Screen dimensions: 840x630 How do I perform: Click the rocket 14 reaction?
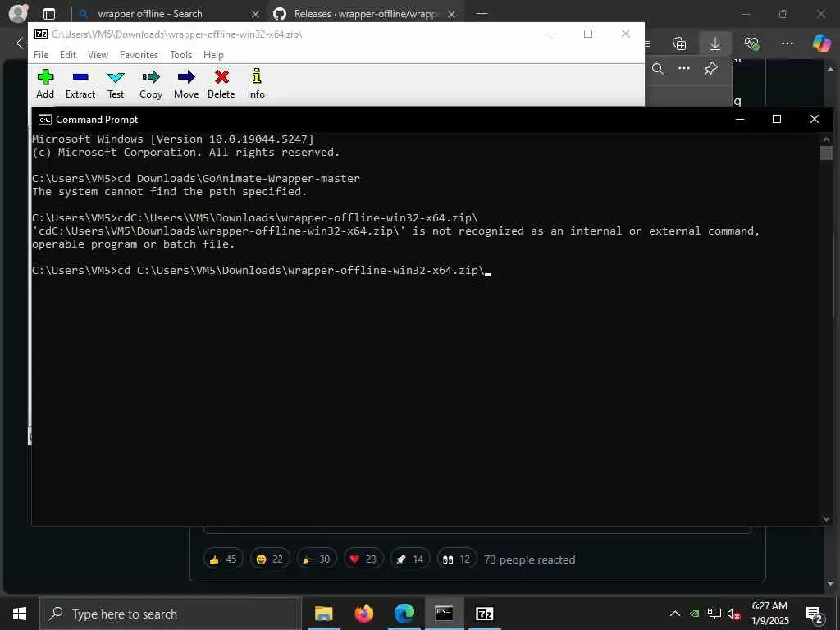pos(410,559)
